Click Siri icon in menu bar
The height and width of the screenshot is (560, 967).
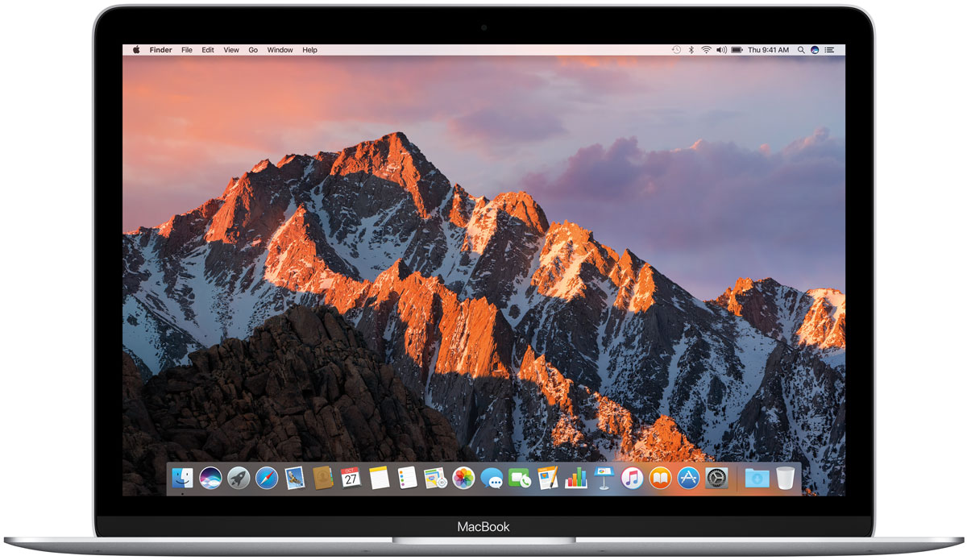[816, 50]
